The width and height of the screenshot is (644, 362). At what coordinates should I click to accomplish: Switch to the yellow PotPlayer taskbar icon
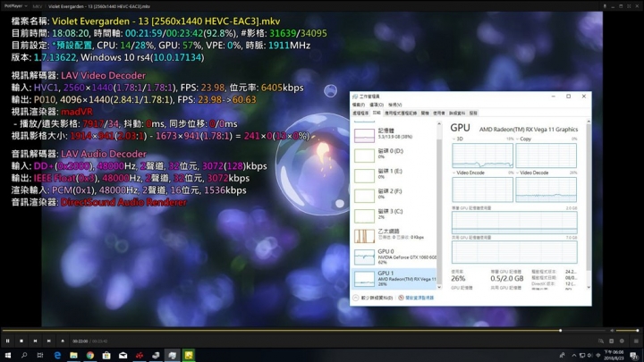click(189, 355)
